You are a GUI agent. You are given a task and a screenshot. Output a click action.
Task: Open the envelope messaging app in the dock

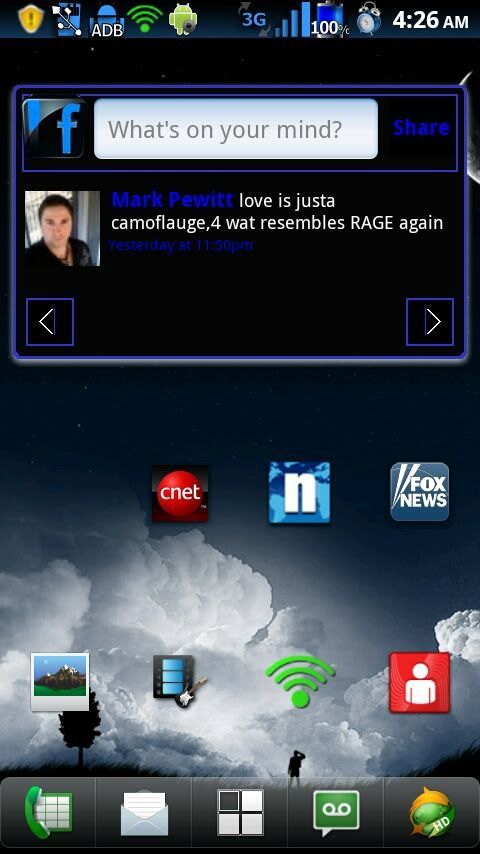pos(144,814)
